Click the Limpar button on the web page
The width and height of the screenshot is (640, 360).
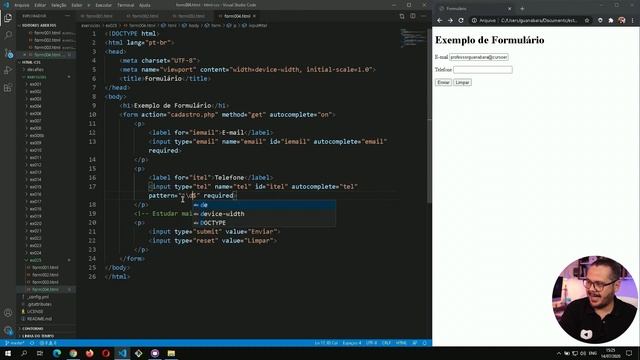pyautogui.click(x=462, y=82)
